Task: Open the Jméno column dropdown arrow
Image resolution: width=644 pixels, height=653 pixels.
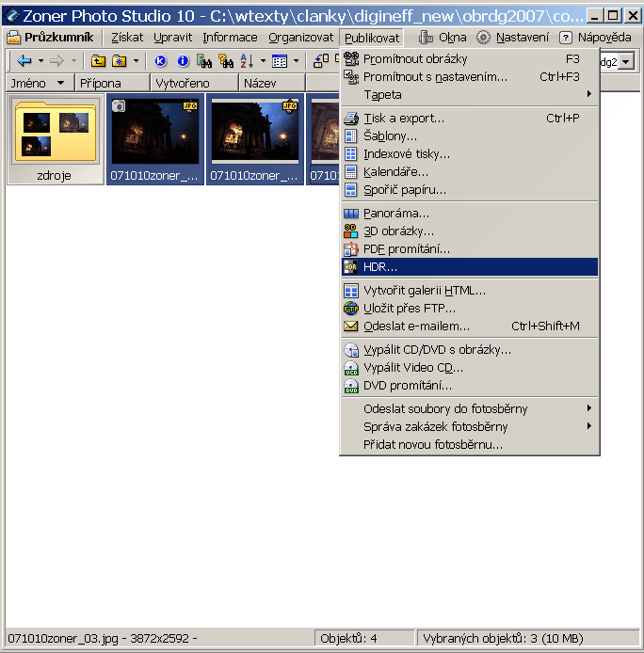Action: (62, 84)
